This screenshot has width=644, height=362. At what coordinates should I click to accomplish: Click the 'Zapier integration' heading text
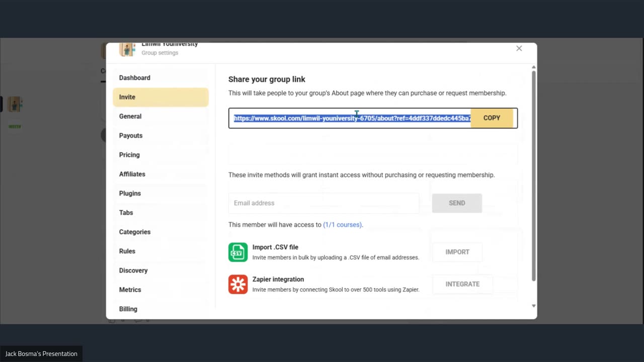point(278,280)
